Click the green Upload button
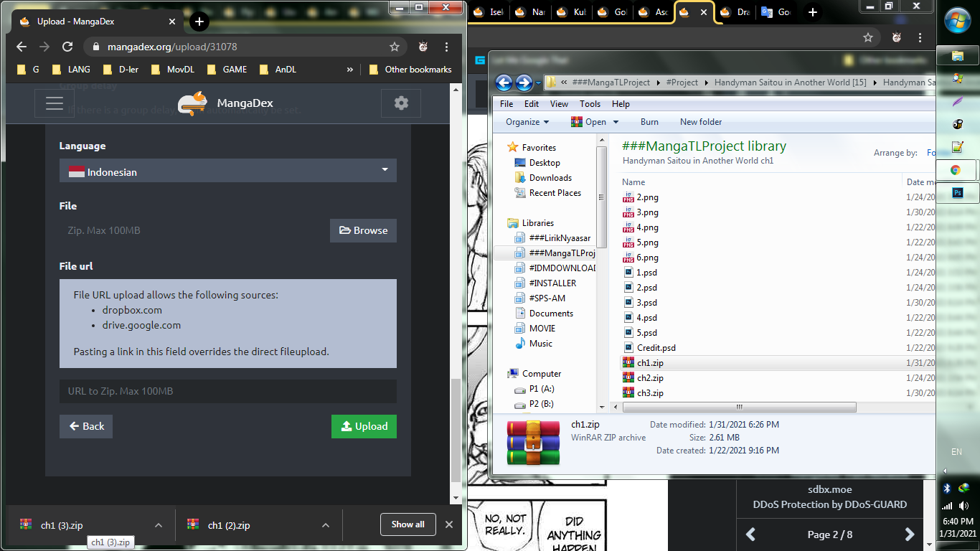 click(x=364, y=426)
